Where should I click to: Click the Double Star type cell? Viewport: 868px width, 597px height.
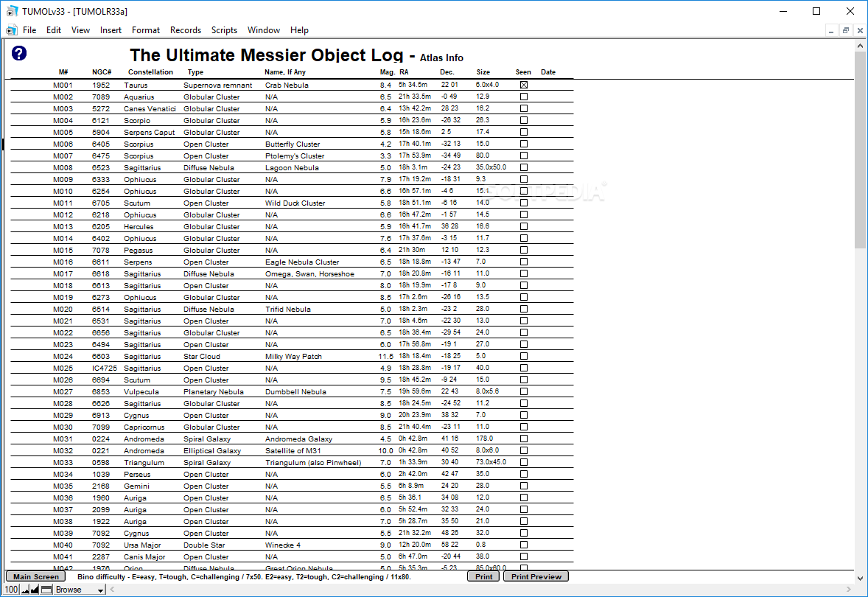[204, 545]
